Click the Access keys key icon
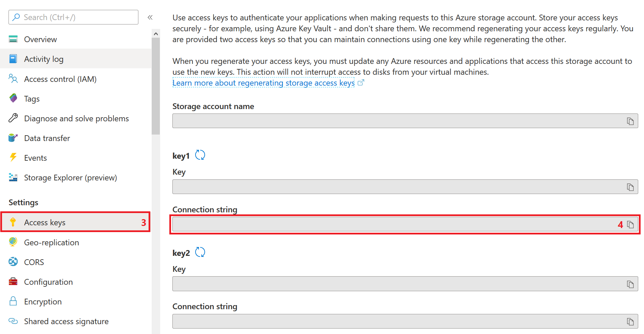 pos(13,222)
